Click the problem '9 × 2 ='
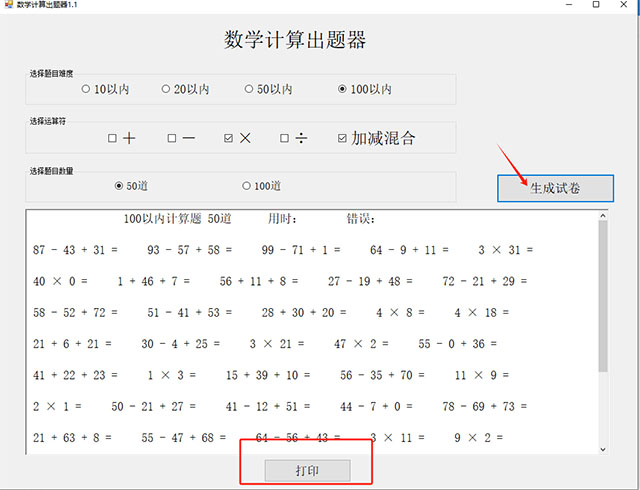Viewport: 640px width, 490px height. [479, 438]
